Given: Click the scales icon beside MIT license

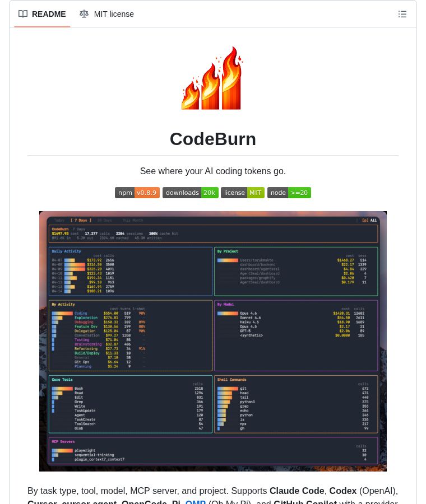Looking at the screenshot, I should pyautogui.click(x=84, y=14).
